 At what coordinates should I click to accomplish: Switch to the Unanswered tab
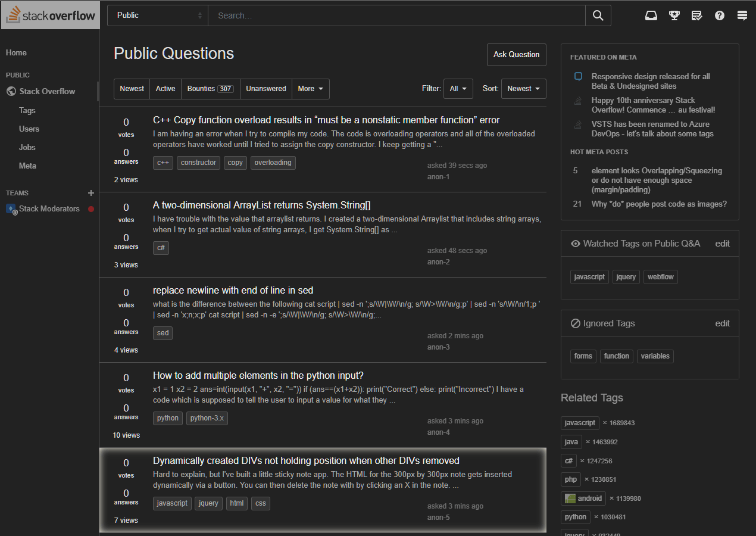(x=266, y=89)
